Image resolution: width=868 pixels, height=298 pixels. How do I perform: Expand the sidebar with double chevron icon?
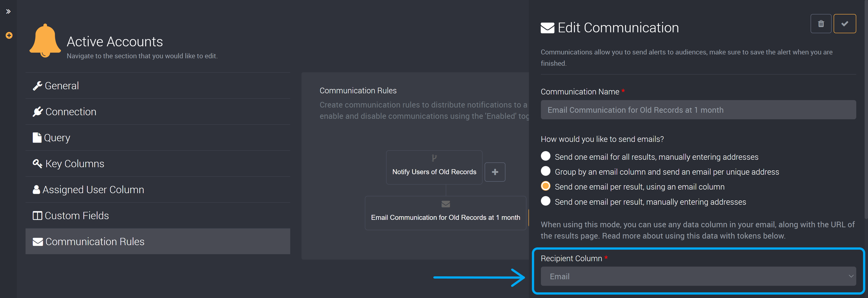click(x=8, y=12)
